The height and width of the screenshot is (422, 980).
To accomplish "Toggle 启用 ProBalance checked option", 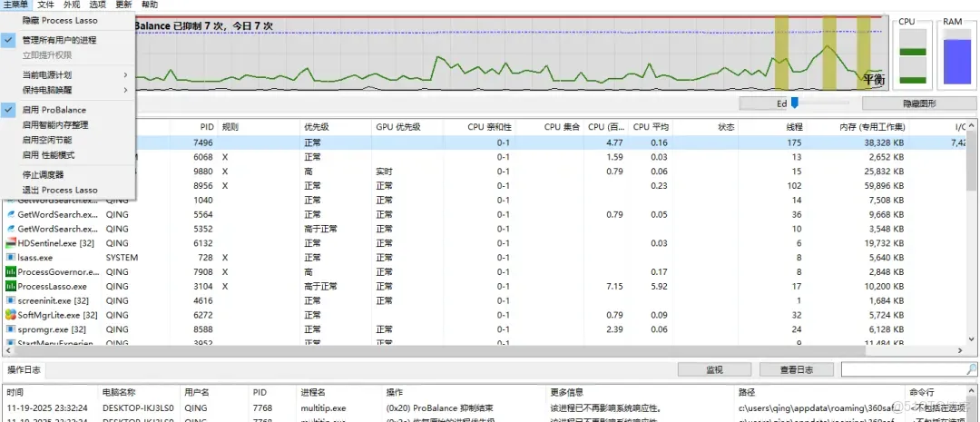I will point(67,110).
